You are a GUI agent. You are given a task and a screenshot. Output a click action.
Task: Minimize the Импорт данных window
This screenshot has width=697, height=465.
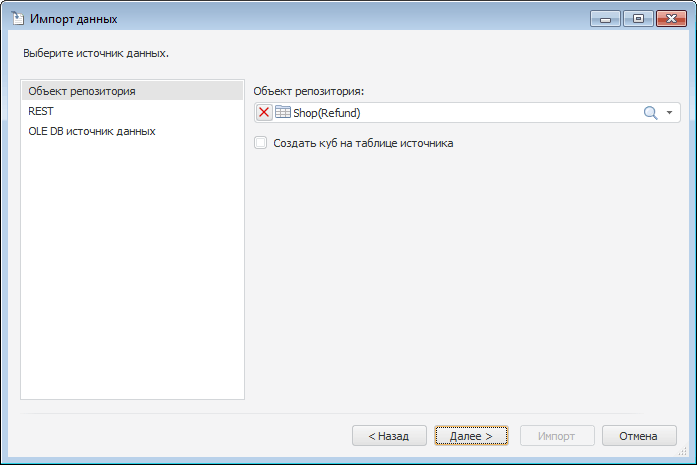(605, 18)
